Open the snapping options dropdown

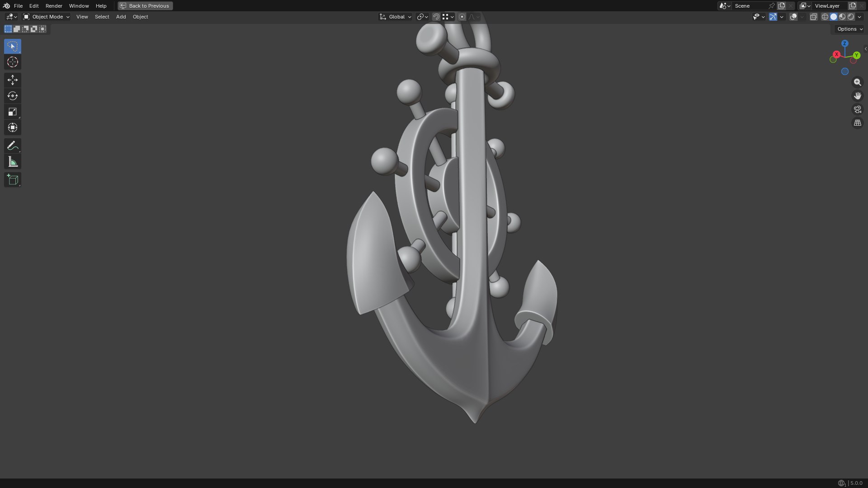[x=448, y=17]
